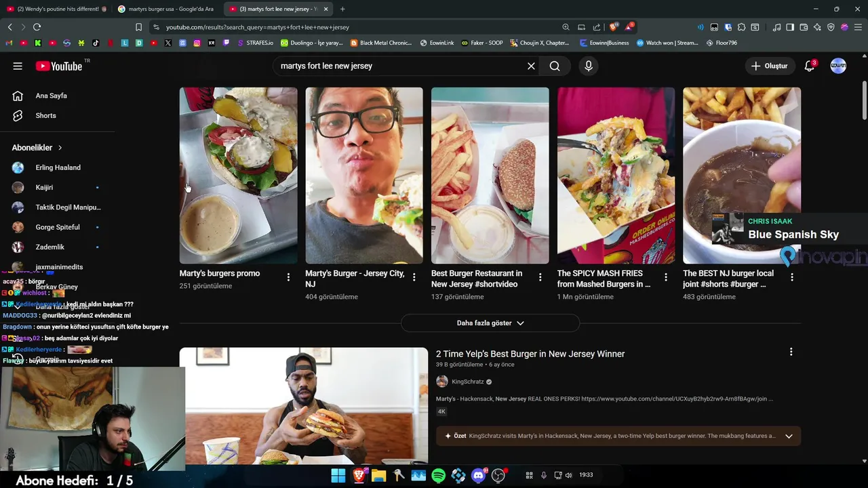868x488 pixels.
Task: Click the Oluştur create button
Action: point(770,66)
